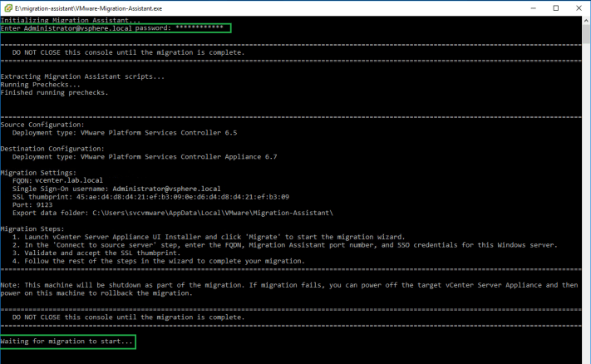The height and width of the screenshot is (364, 591).
Task: Maximize the console window
Action: click(x=555, y=7)
